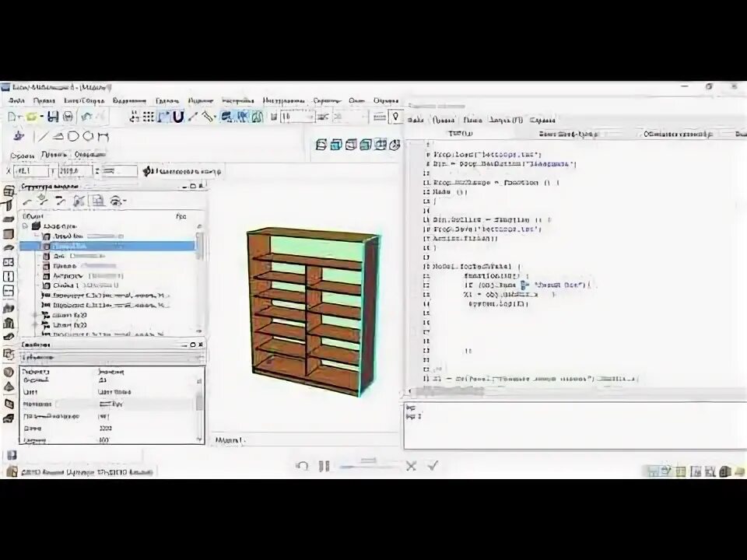Toggle the U-shaped magnet snap icon
Screen dimensions: 747x560
(178, 117)
